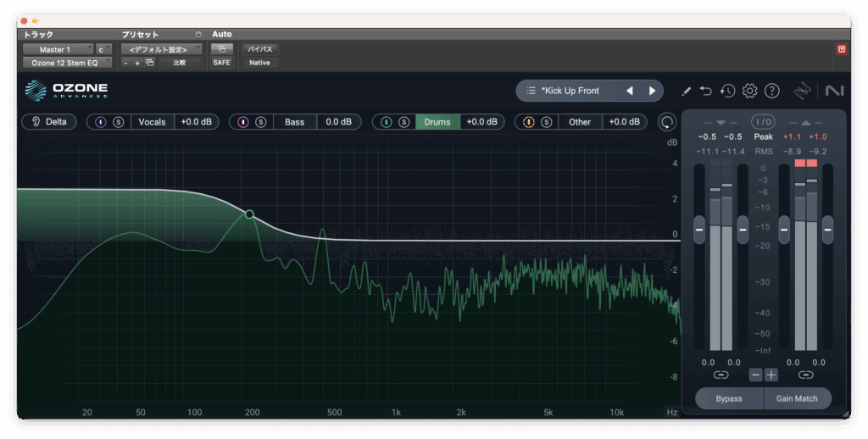Viewport: 868px width, 439px height.
Task: Click the reset circular arrow icon
Action: pos(667,122)
